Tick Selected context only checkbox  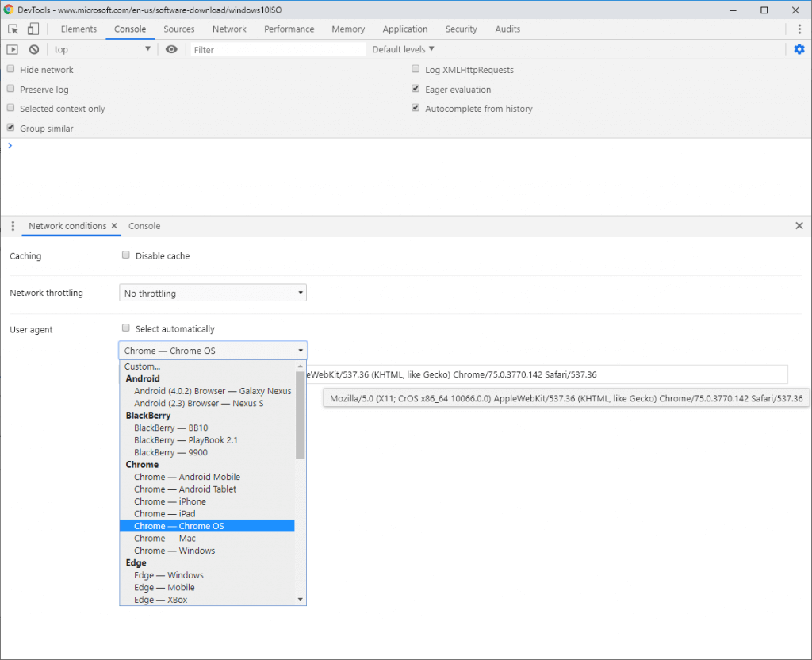[10, 108]
